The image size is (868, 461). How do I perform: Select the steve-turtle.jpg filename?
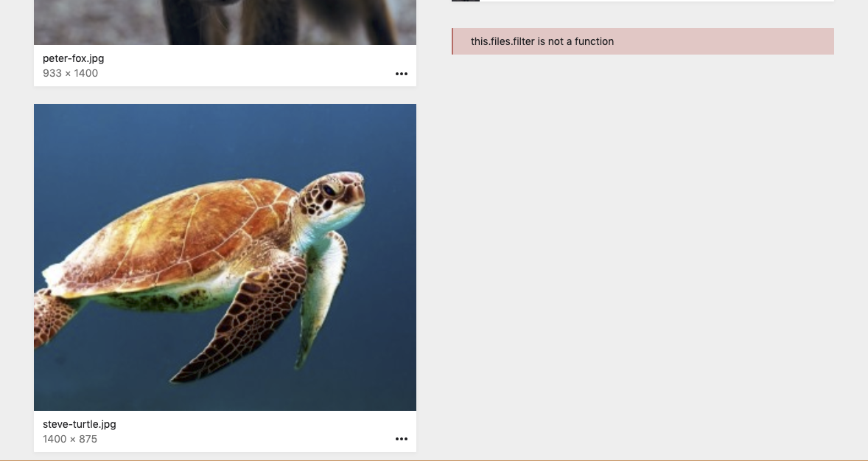(79, 424)
